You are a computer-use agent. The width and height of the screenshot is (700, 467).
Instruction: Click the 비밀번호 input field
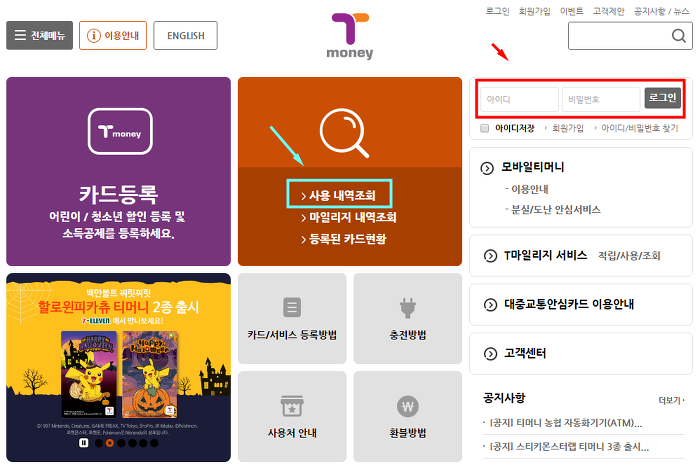tap(601, 99)
